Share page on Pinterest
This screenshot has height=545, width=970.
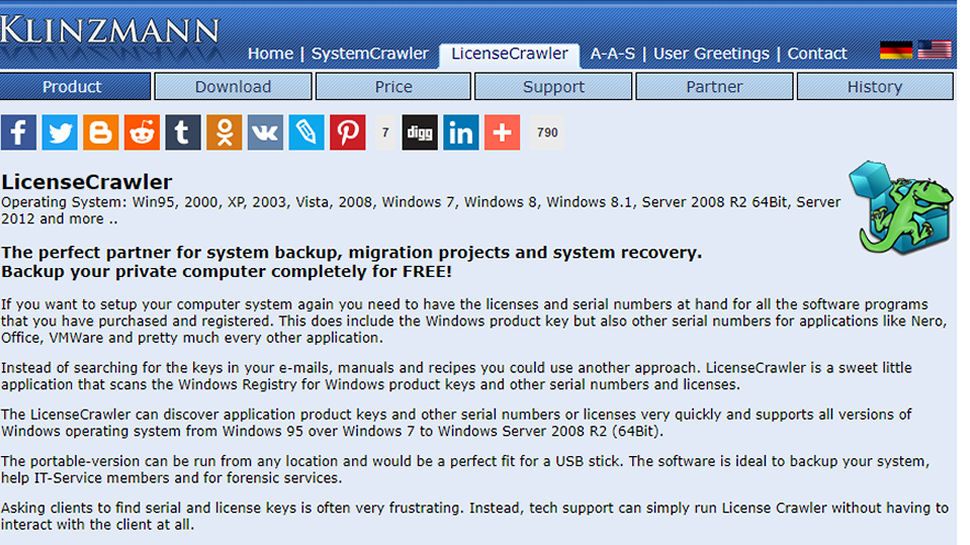348,132
